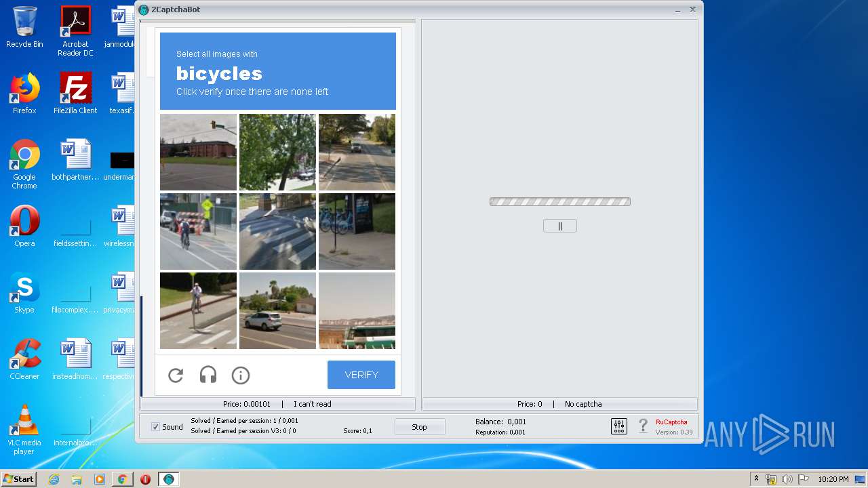The image size is (868, 488).
Task: Click the 2CaptchaBot title bar icon
Action: pos(144,9)
